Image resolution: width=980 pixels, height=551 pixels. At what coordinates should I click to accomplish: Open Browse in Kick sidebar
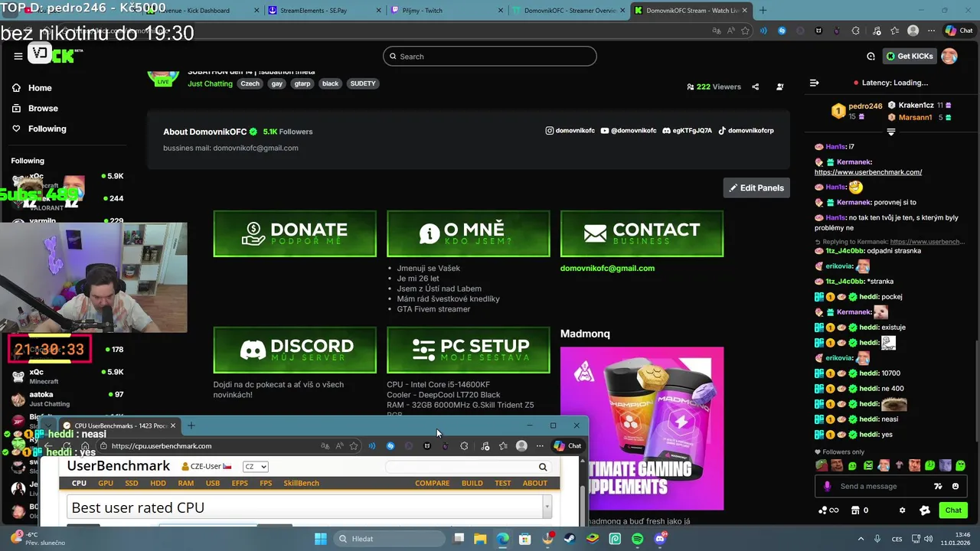[34, 109]
